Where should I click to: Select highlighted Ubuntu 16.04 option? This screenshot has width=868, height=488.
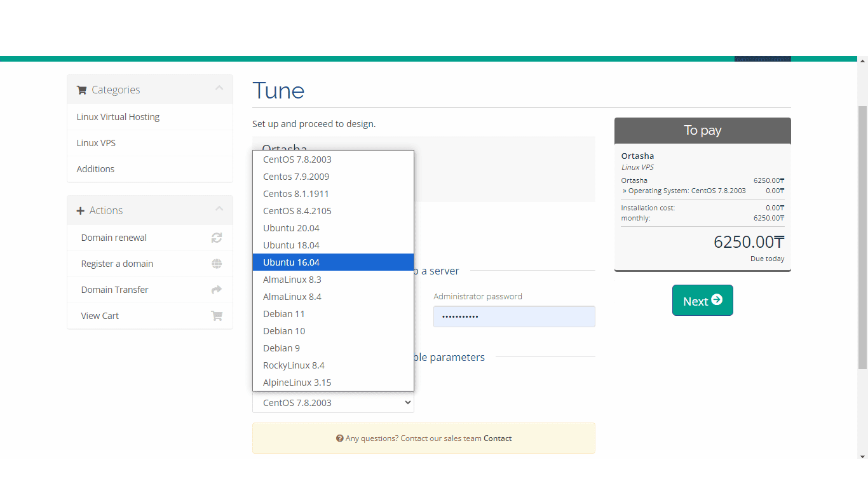[333, 262]
